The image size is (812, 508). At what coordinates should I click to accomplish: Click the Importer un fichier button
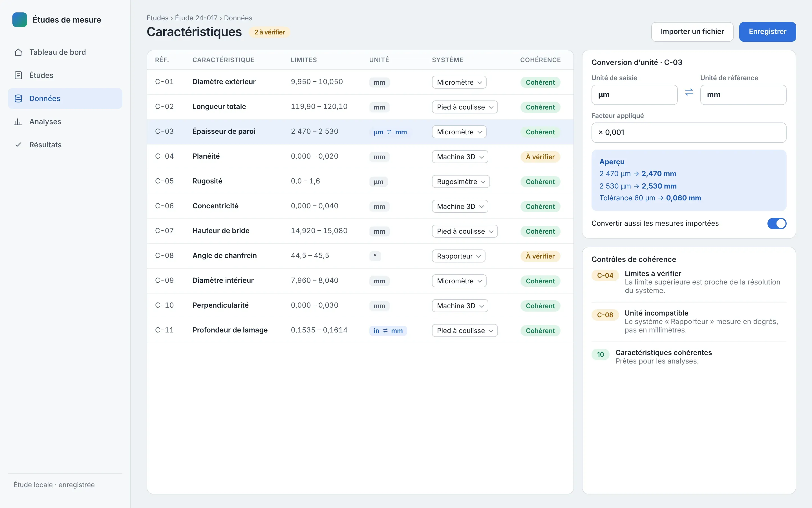tap(692, 32)
